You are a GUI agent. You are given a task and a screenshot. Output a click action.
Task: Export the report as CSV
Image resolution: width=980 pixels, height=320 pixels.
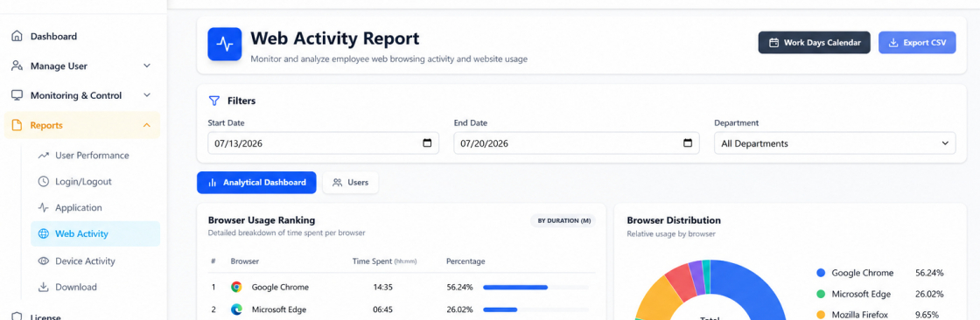click(917, 43)
